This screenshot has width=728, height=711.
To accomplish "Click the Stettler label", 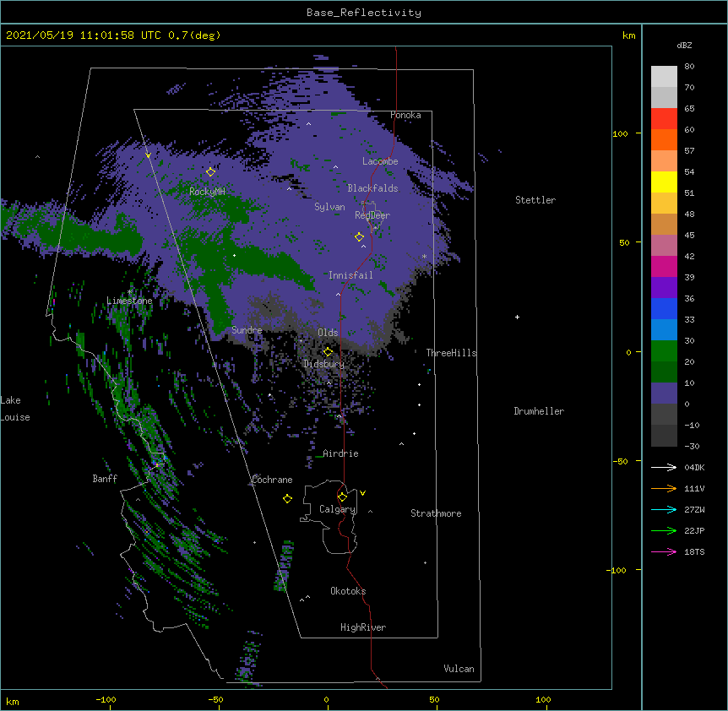I will pos(535,200).
